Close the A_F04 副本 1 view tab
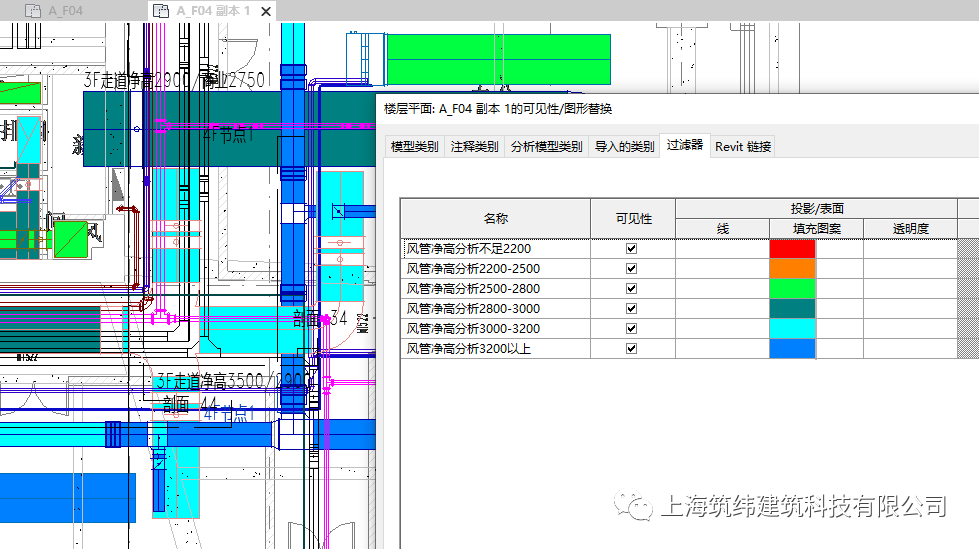Screen dimensions: 979x549 coord(266,11)
